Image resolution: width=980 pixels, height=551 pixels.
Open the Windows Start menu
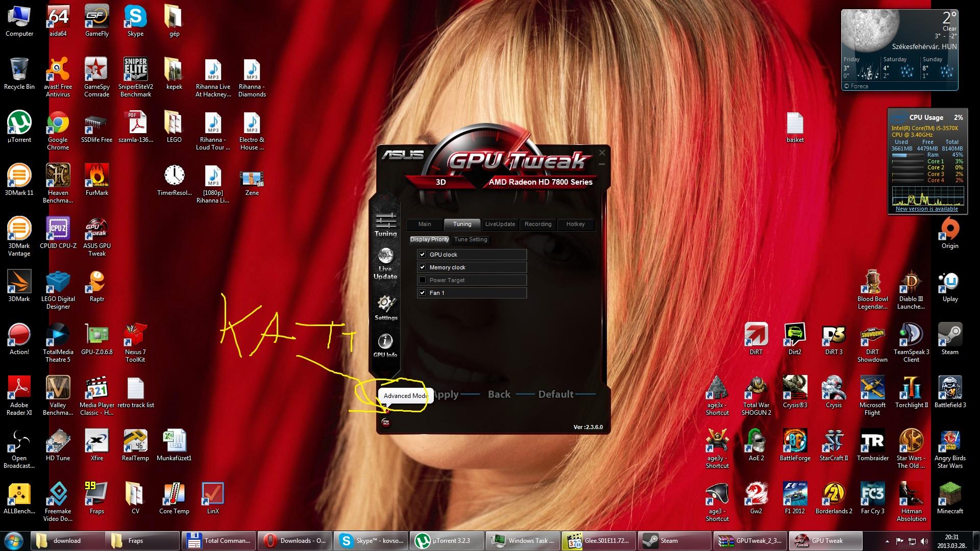(x=14, y=540)
